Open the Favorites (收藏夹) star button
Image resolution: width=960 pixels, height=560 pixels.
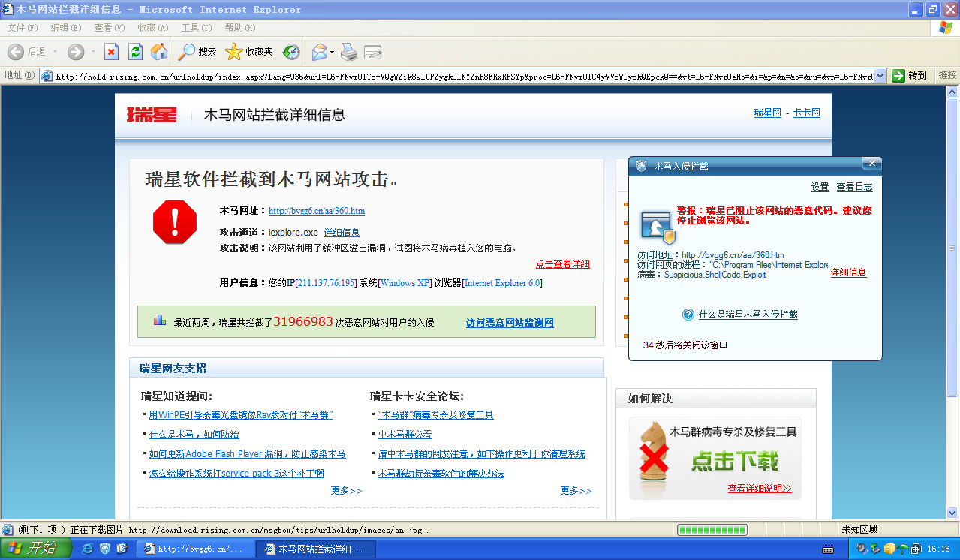(249, 51)
